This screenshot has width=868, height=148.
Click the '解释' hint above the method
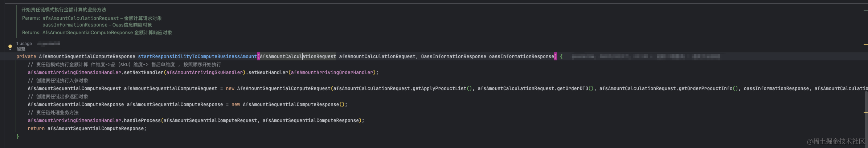tap(21, 49)
